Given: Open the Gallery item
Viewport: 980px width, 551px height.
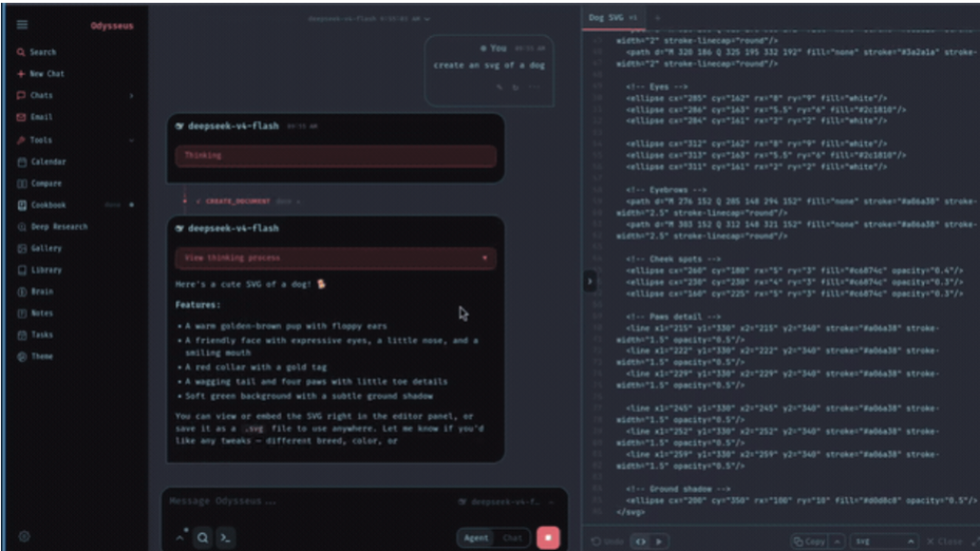Looking at the screenshot, I should click(x=39, y=249).
